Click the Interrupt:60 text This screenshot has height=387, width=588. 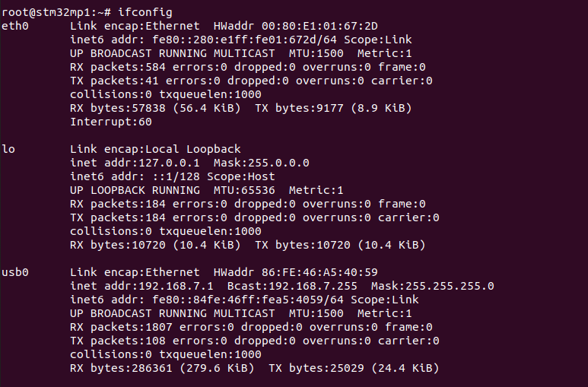click(x=111, y=122)
